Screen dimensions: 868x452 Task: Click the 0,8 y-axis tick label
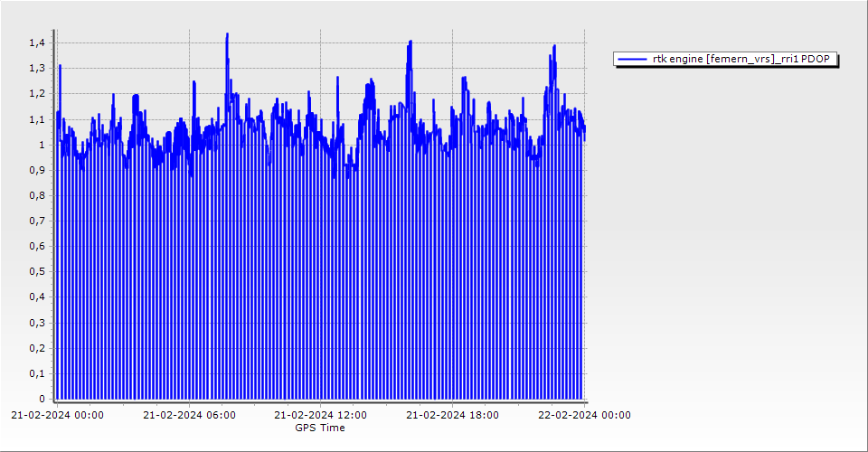[x=36, y=195]
